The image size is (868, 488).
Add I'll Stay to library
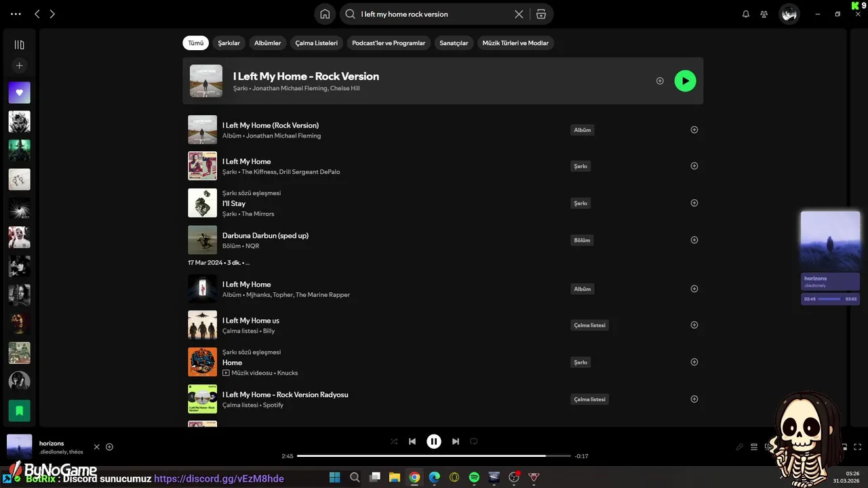tap(694, 203)
